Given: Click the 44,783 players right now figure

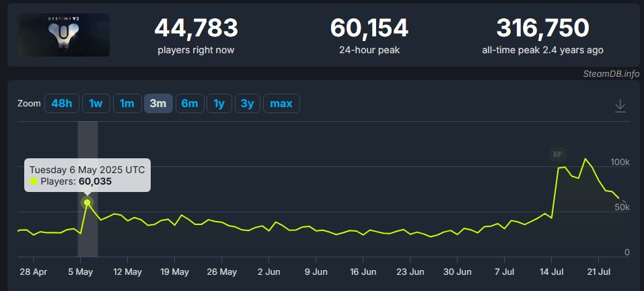Looking at the screenshot, I should (x=196, y=28).
